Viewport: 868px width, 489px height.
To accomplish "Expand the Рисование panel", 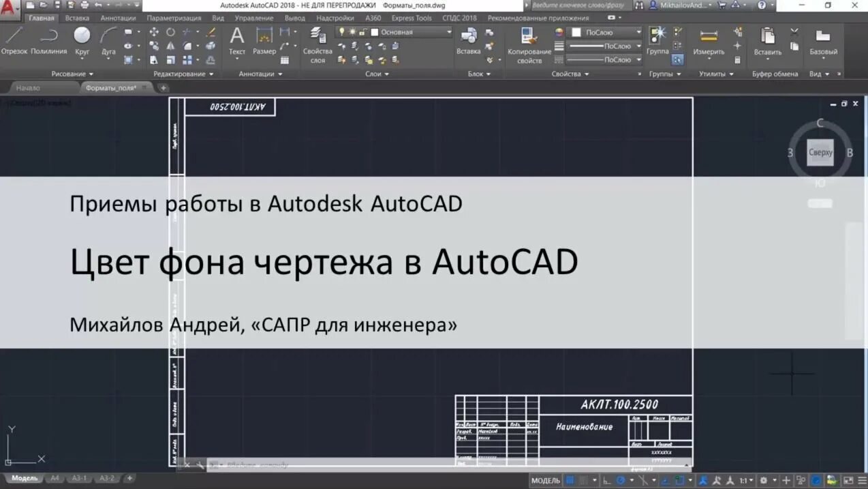I will 72,74.
